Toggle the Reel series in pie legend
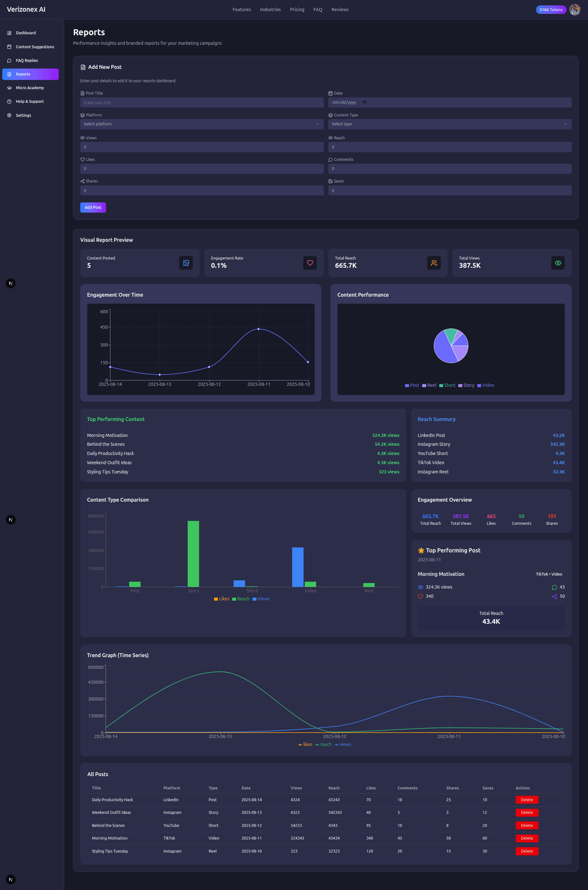Image resolution: width=588 pixels, height=890 pixels. click(429, 385)
